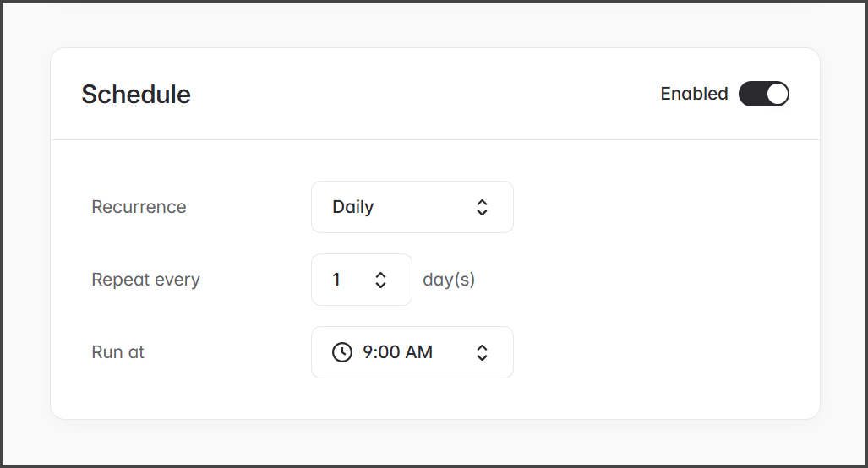
Task: Click the day(s) unit text
Action: pyautogui.click(x=449, y=280)
